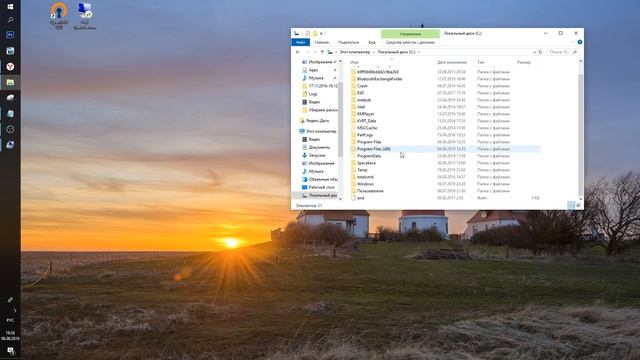Sort by the Размер column header

[524, 62]
